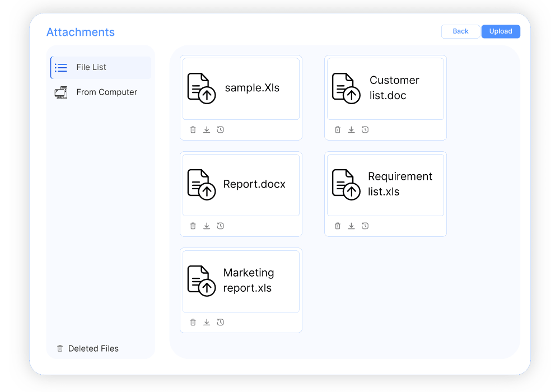
Task: Download Customer list.doc attachment
Action: pos(351,130)
